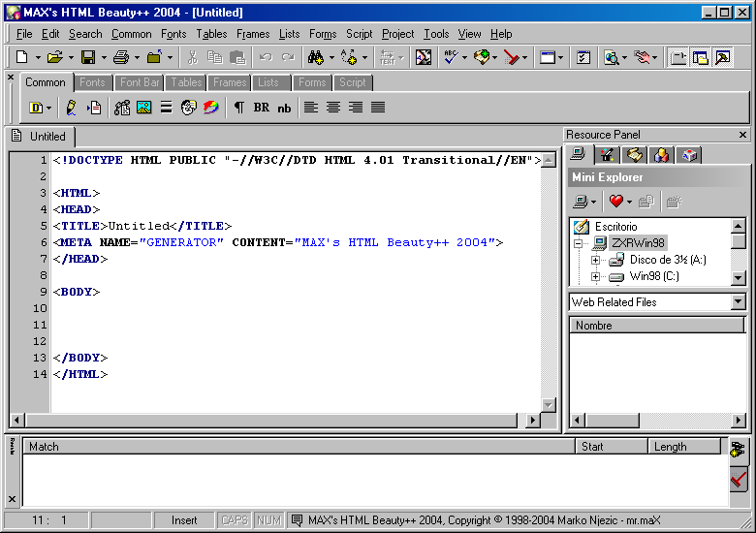Click the Paste clipboard icon
Image resolution: width=756 pixels, height=533 pixels.
coord(237,57)
